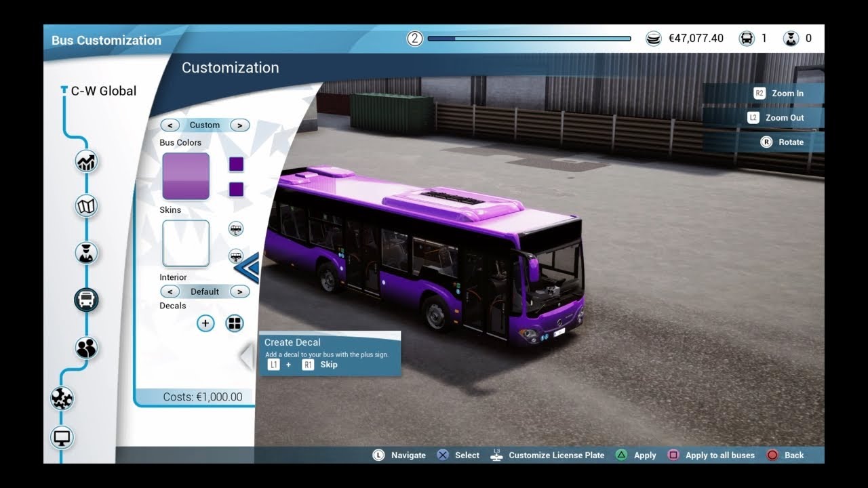
Task: Click Zoom Out control
Action: (x=776, y=118)
